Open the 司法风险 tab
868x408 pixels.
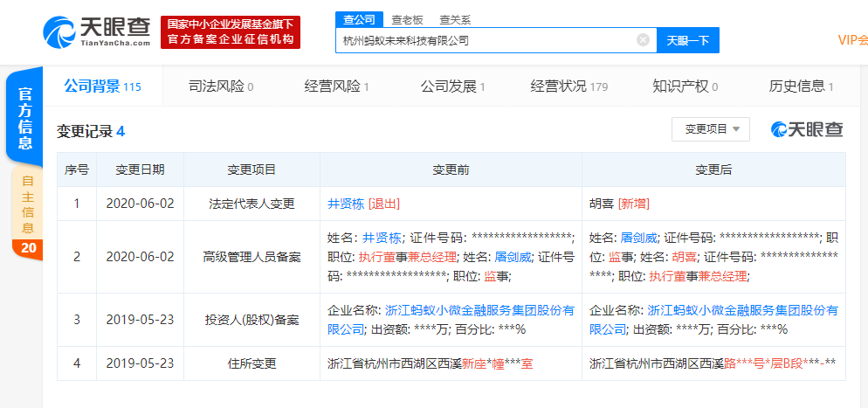(221, 86)
